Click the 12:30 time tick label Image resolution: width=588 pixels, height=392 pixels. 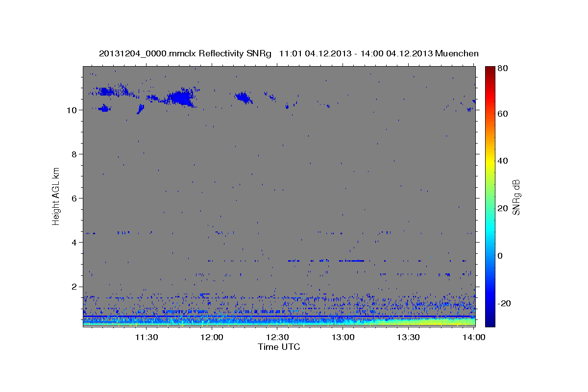click(x=277, y=337)
